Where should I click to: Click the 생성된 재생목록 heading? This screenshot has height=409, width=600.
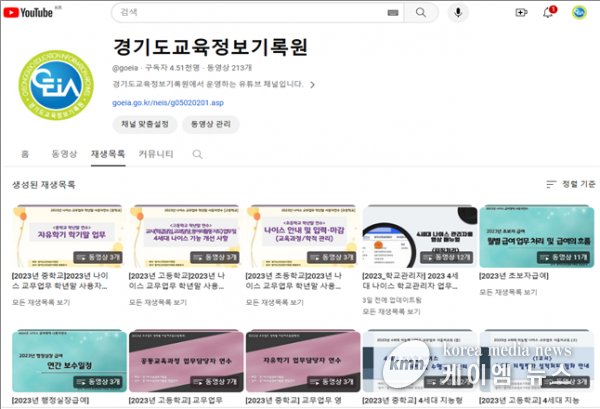point(44,185)
